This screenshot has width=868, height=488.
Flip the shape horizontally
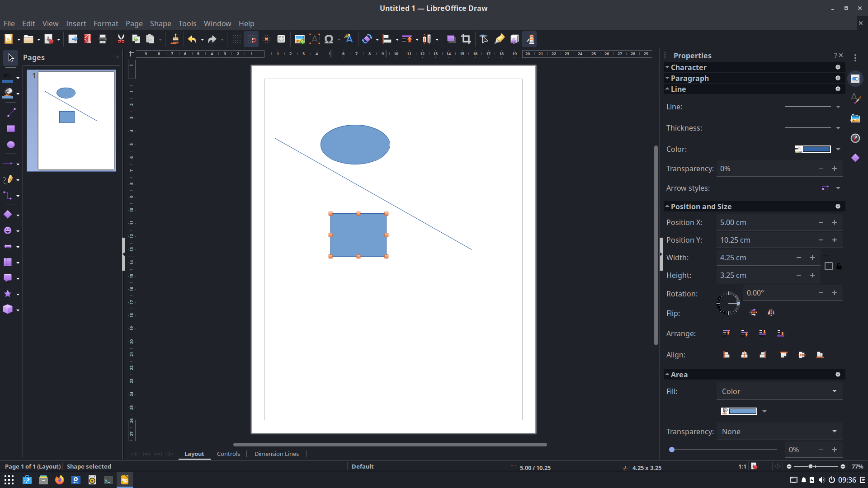[x=771, y=312]
